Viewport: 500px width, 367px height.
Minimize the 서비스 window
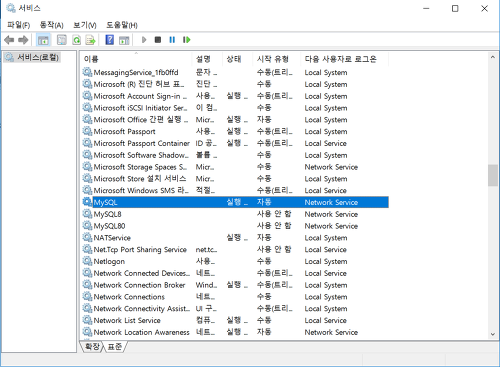pyautogui.click(x=426, y=8)
